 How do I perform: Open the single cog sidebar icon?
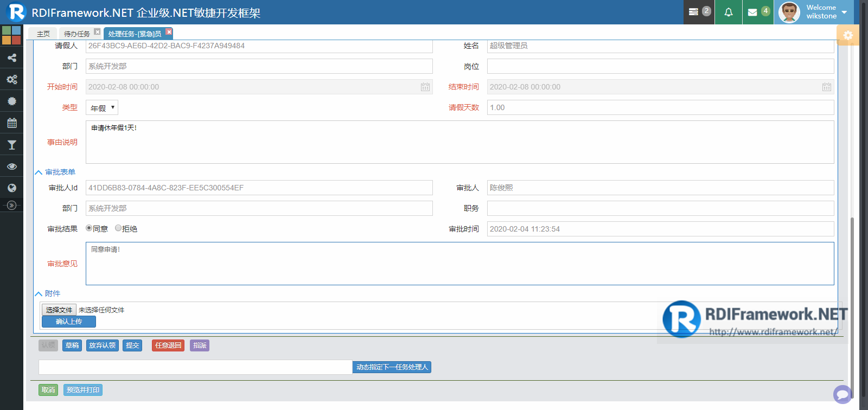11,101
